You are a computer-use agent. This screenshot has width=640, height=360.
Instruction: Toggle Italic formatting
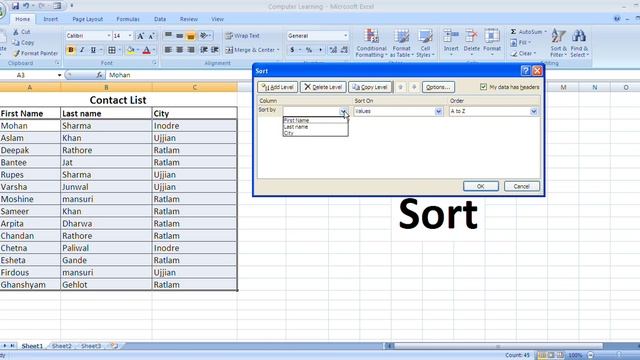click(82, 50)
